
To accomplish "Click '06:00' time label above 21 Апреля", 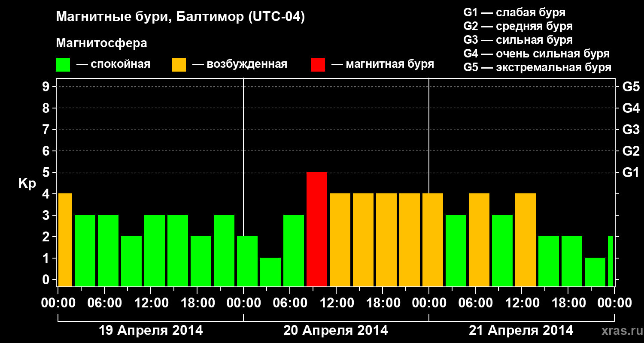I will (476, 303).
